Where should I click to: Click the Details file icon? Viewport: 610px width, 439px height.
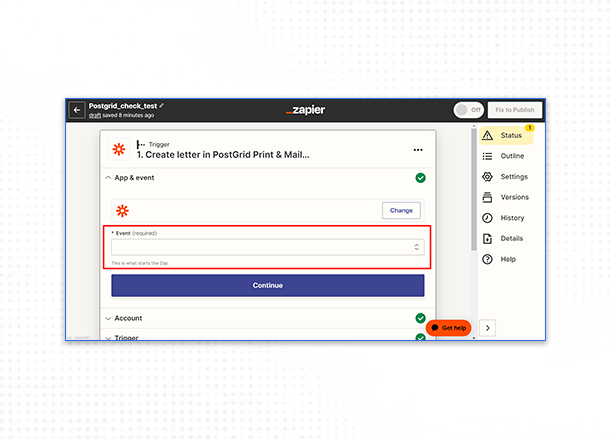[x=487, y=239]
